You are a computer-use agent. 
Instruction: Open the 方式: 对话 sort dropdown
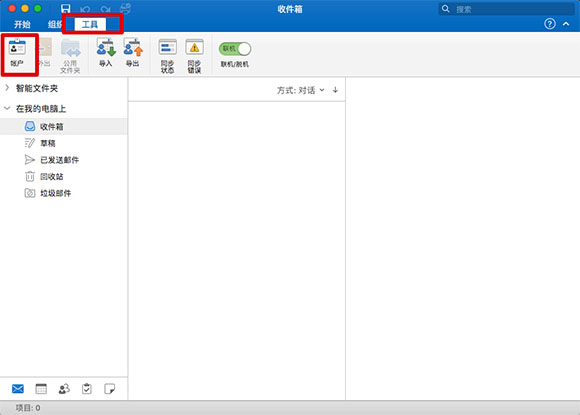click(x=301, y=90)
